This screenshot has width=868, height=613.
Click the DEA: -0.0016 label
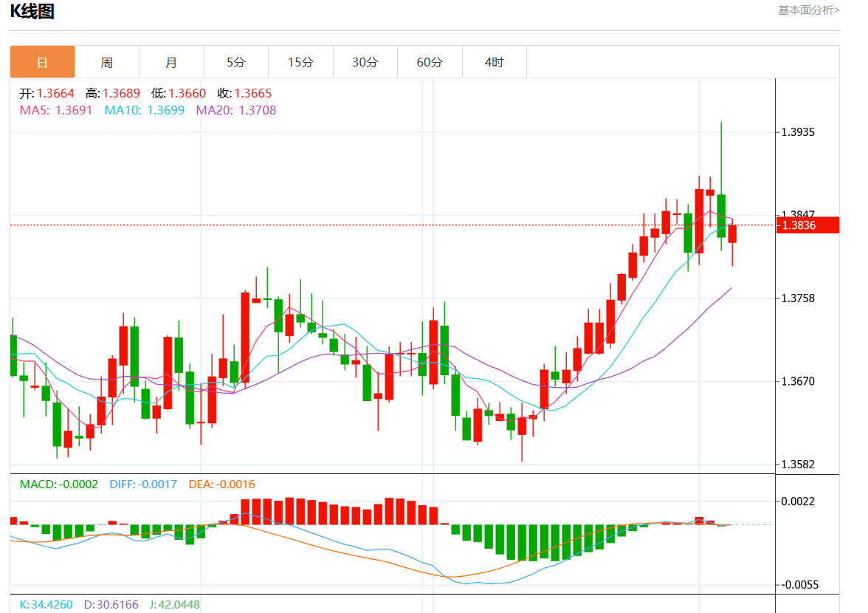222,484
